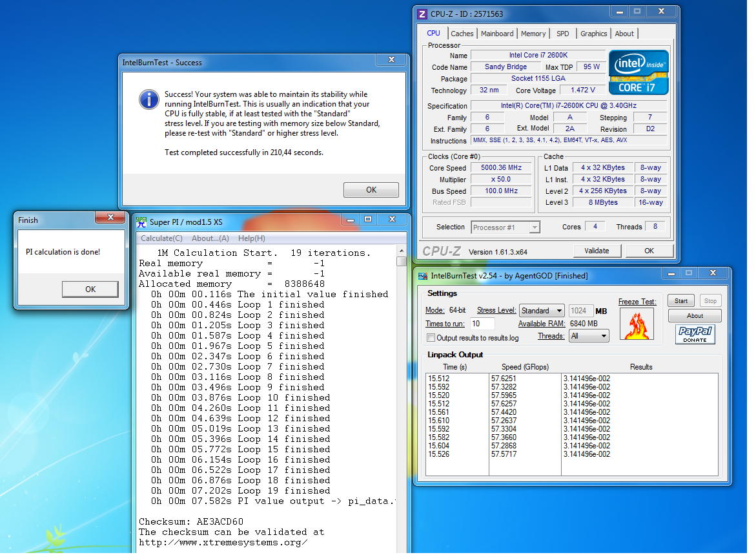Close the IntelBurnTest v2.54 window
The width and height of the screenshot is (756, 555).
tap(713, 273)
